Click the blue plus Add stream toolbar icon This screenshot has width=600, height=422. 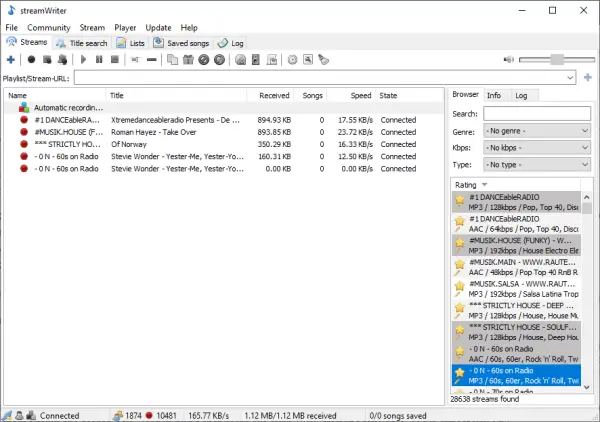(x=11, y=60)
